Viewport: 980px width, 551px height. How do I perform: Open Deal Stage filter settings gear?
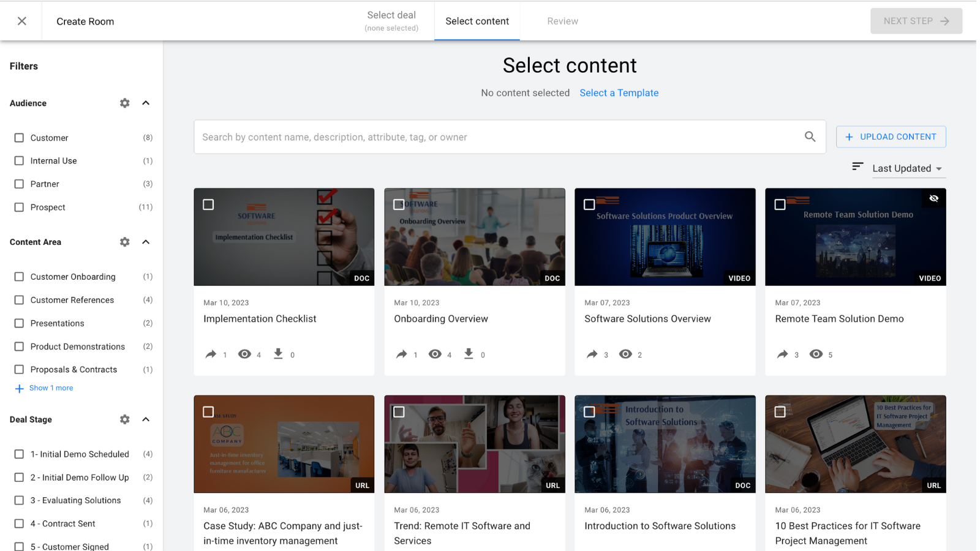pyautogui.click(x=125, y=419)
